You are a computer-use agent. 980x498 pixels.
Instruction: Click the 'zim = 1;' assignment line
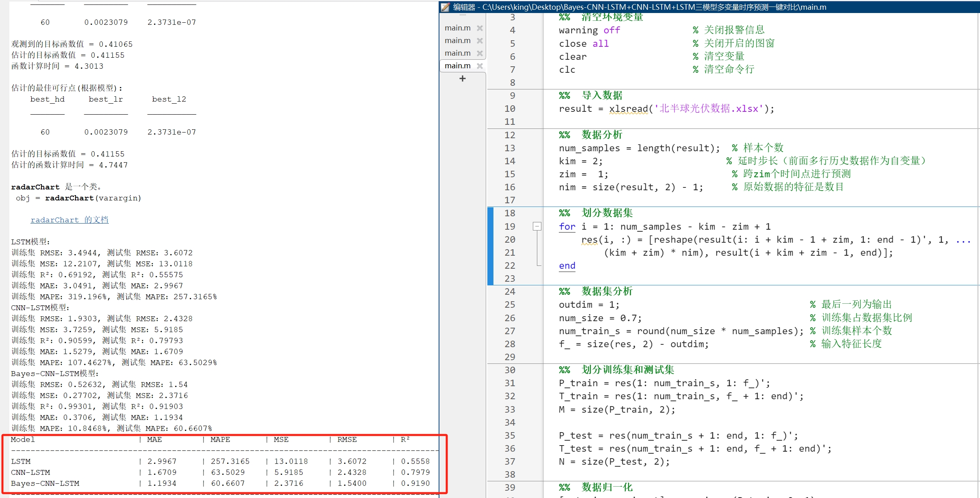tap(584, 174)
